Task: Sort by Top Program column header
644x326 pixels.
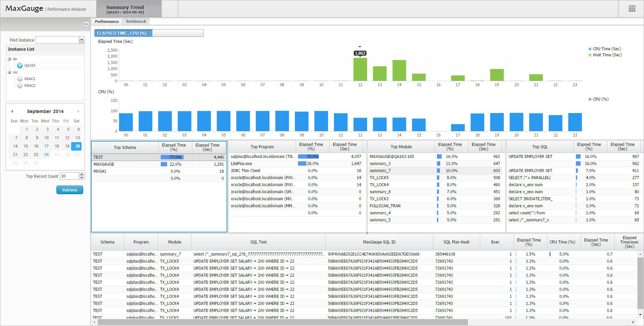Action: pyautogui.click(x=262, y=147)
